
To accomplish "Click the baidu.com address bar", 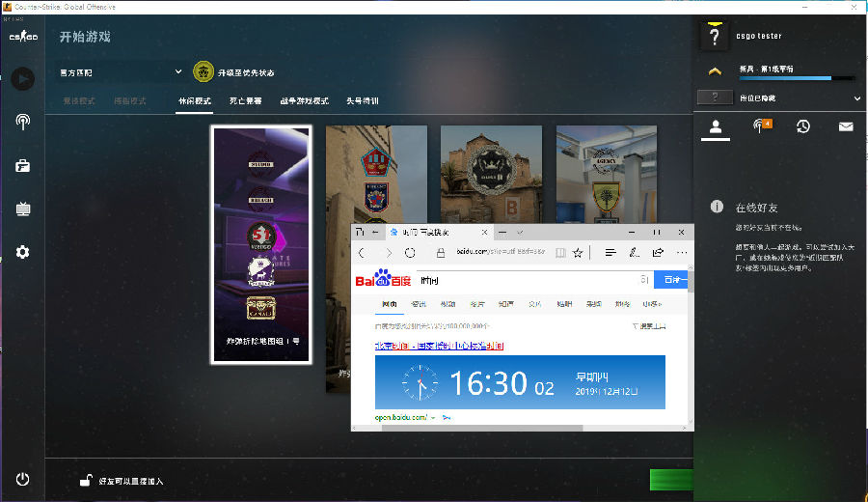I will [x=501, y=252].
